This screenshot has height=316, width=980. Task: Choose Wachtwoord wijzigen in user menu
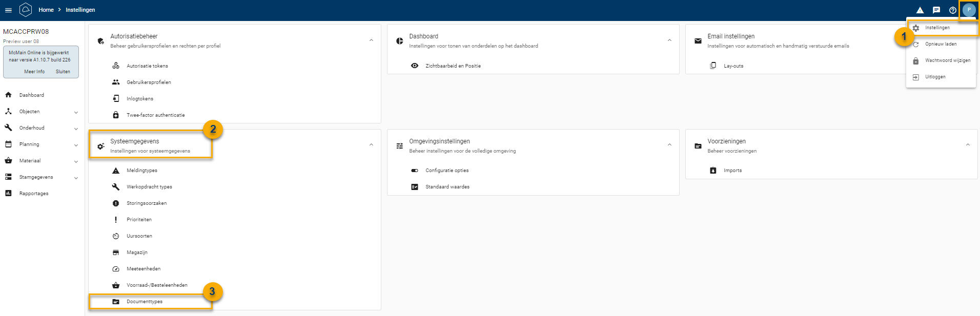947,60
